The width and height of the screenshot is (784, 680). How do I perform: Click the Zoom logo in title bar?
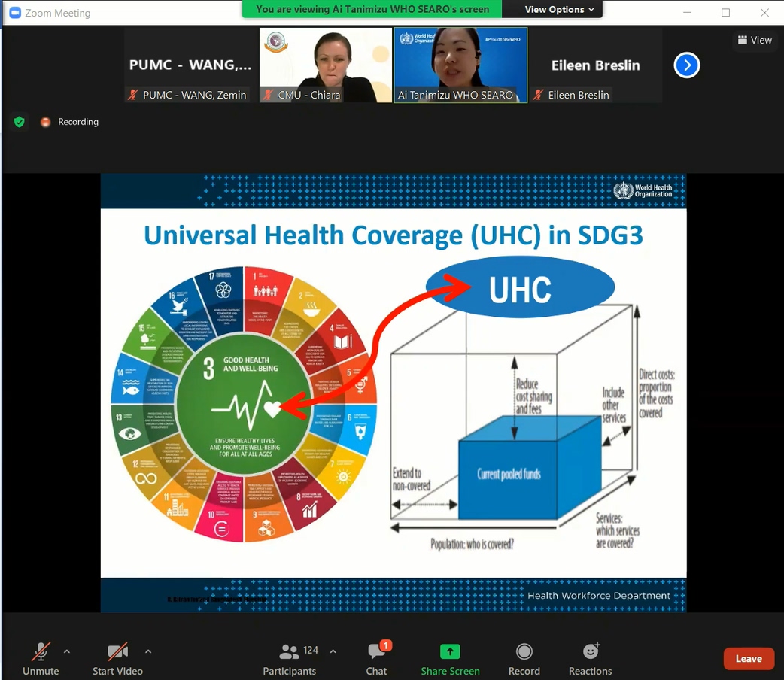pos(14,13)
